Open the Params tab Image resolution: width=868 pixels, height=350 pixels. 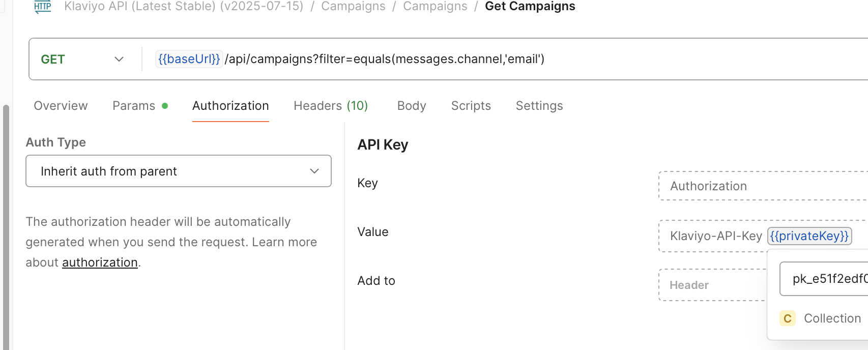134,106
